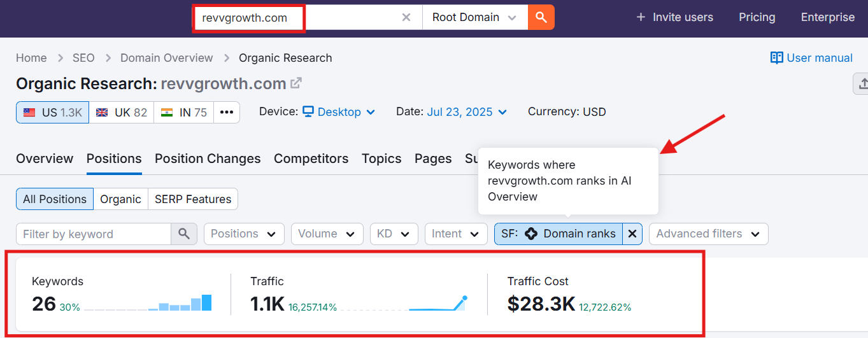Open the KD filter dropdown

point(394,234)
